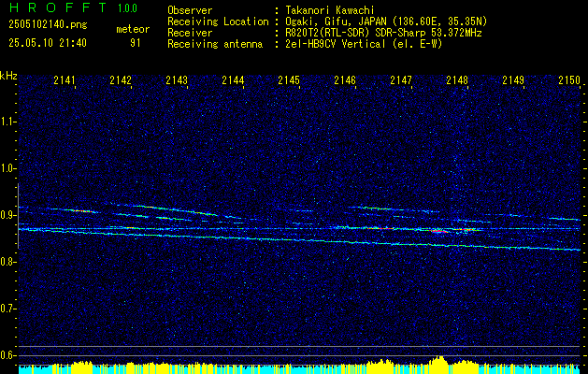Click the Receiving Location label
The image size is (588, 374).
pos(218,22)
